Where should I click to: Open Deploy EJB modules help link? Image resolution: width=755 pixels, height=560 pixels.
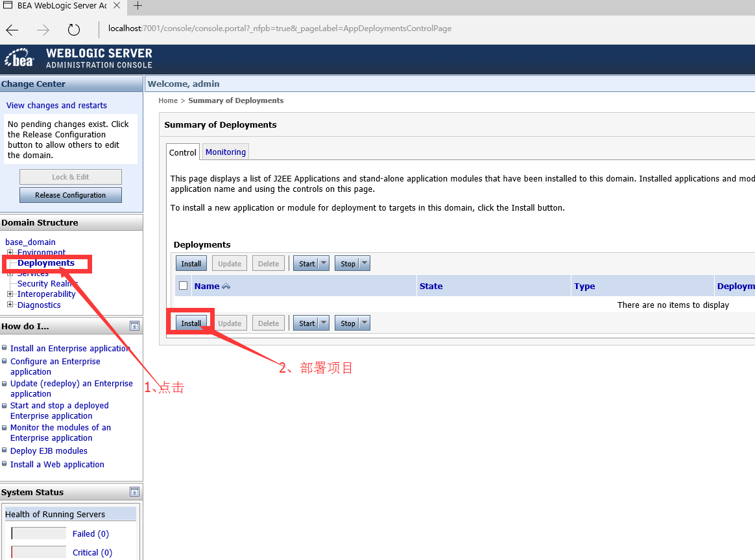[x=49, y=451]
